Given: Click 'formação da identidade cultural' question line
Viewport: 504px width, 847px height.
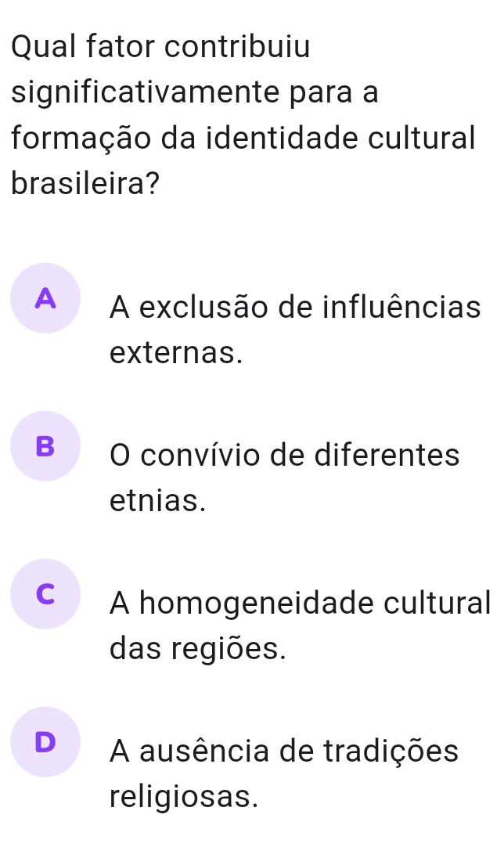Looking at the screenshot, I should coord(243,139).
